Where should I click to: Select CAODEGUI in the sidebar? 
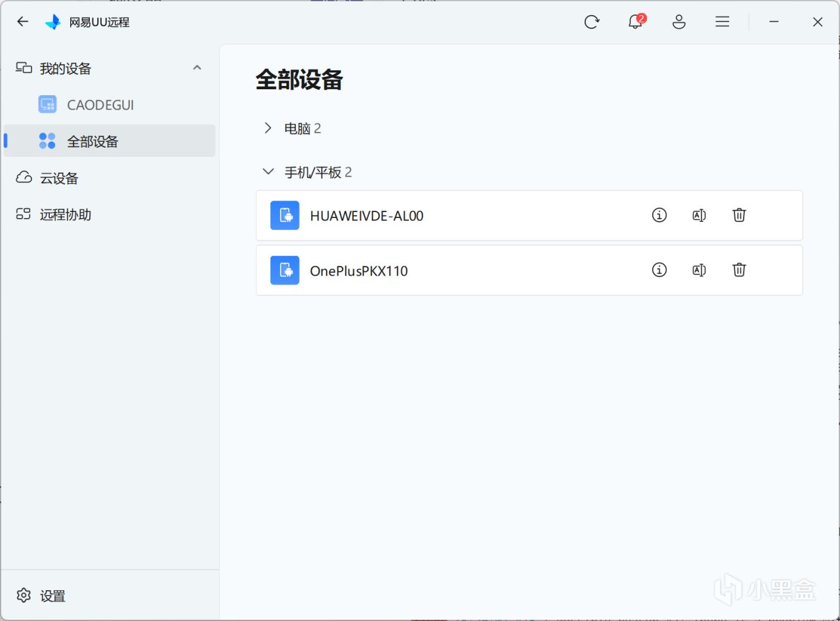[x=110, y=105]
